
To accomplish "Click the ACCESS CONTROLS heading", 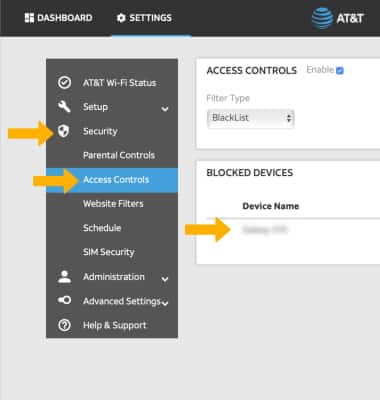I will click(252, 70).
